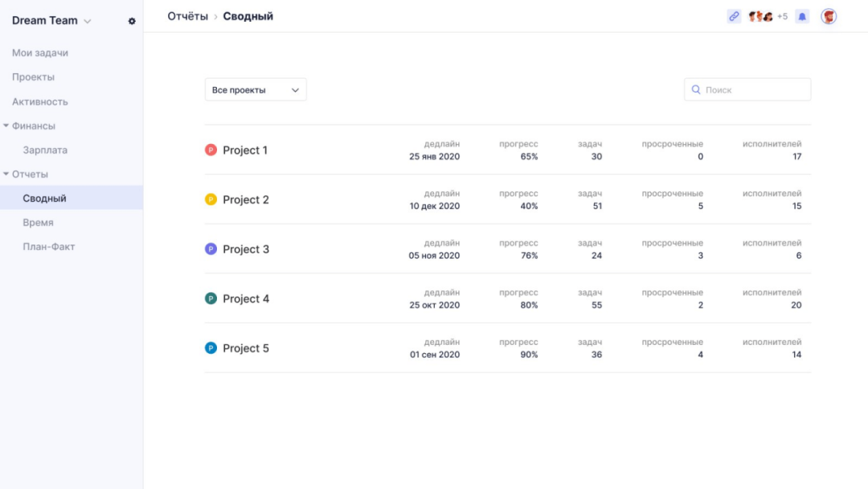Click the green Project 4 icon
This screenshot has width=868, height=489.
point(211,298)
